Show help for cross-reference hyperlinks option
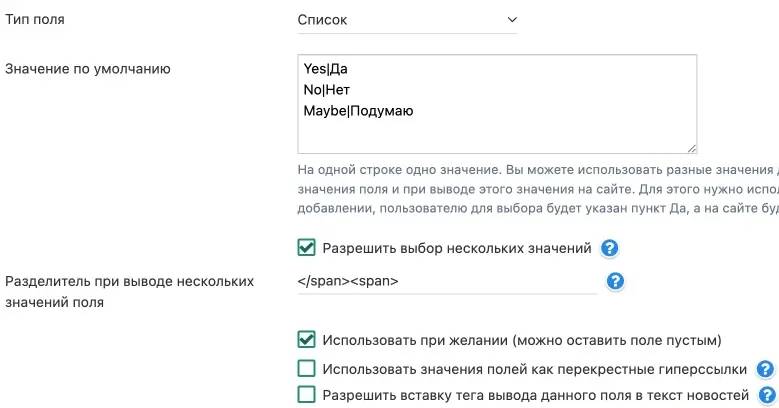 766,369
